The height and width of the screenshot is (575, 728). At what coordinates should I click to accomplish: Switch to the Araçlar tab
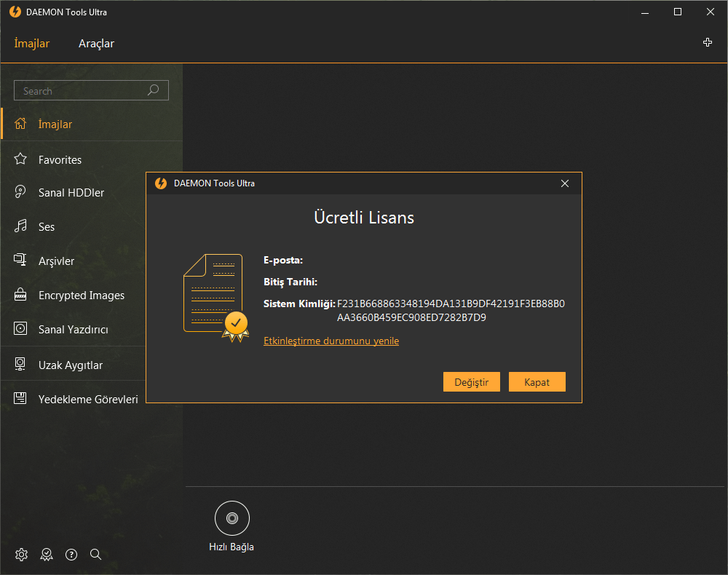tap(95, 44)
